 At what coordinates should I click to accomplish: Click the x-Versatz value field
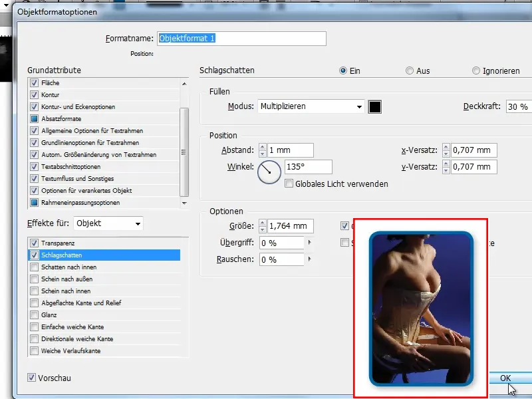(474, 150)
